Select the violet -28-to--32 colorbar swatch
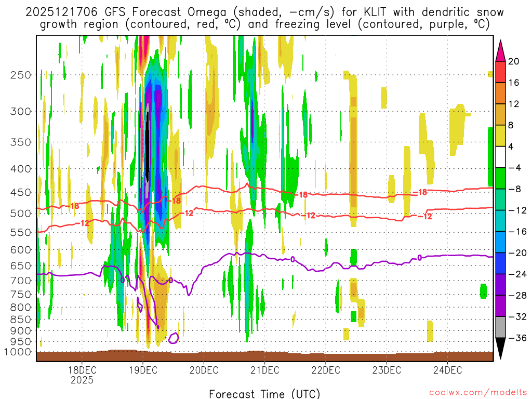The height and width of the screenshot is (399, 532). point(500,305)
